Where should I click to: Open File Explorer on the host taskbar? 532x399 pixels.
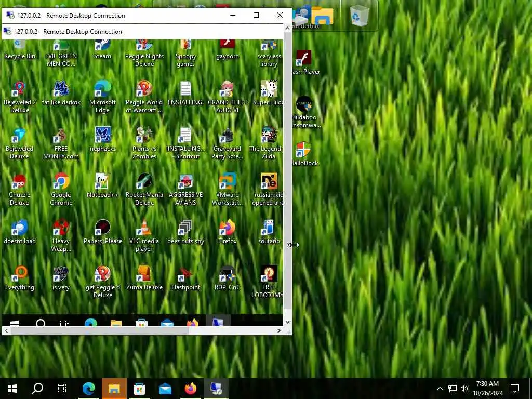114,389
